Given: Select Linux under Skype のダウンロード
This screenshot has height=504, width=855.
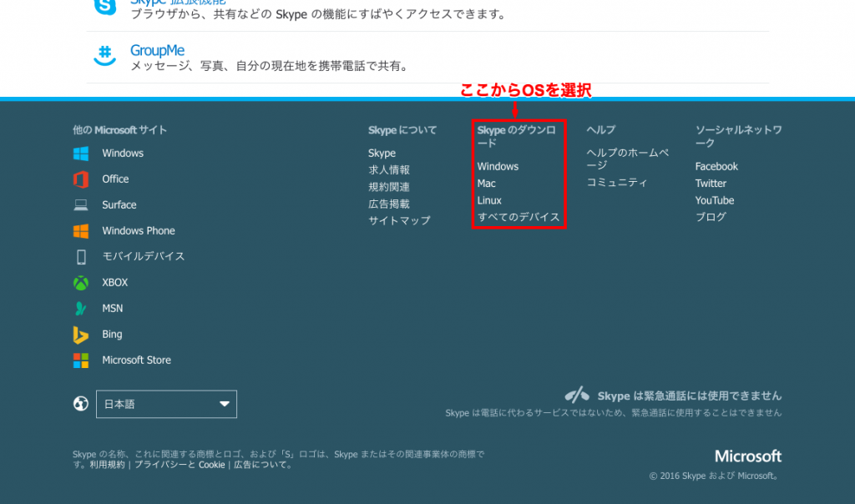Looking at the screenshot, I should coord(489,200).
